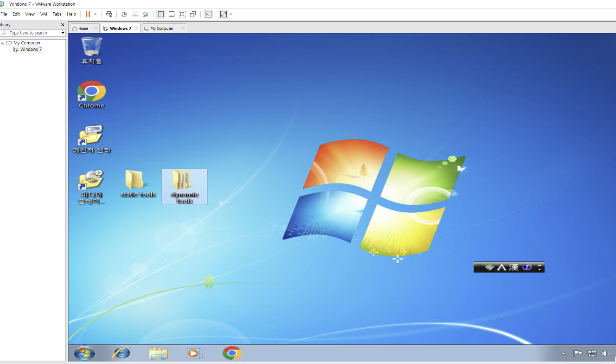Select the media player desktop shortcut
Viewport: 616px width, 364px height.
tap(91, 187)
